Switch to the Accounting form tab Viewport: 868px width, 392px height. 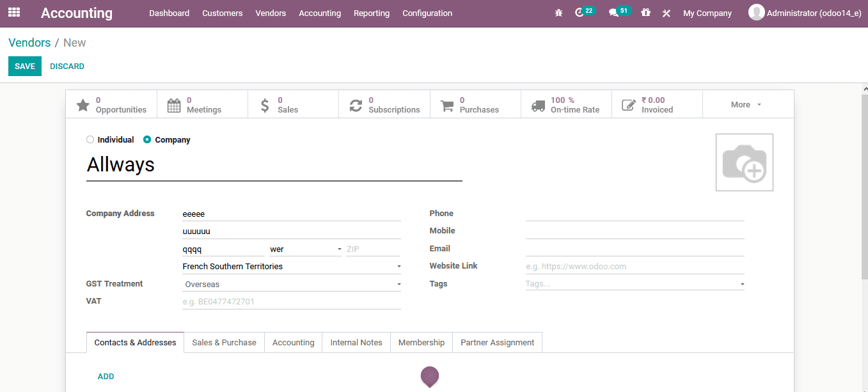[x=294, y=342]
